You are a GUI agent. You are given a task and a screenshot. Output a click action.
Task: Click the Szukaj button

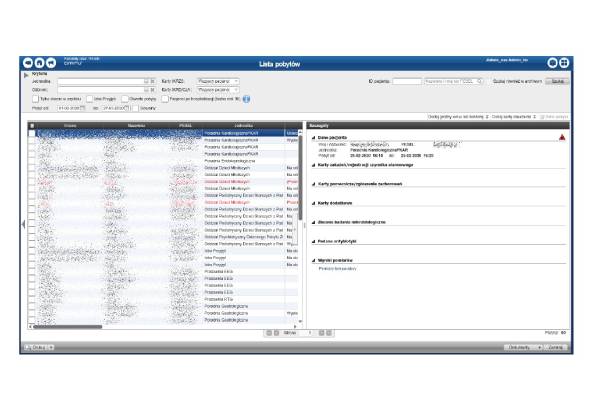coord(557,81)
